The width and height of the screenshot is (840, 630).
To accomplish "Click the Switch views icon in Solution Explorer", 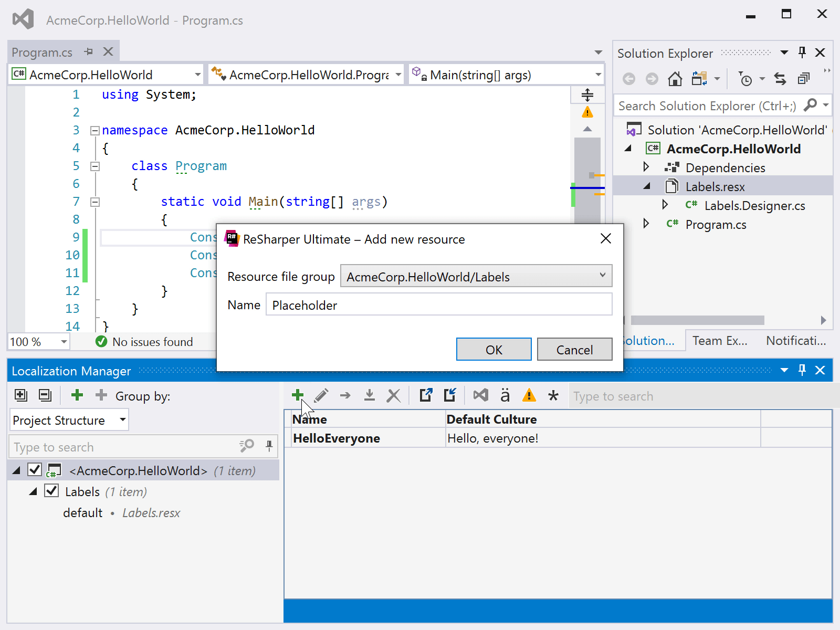I will coord(699,79).
